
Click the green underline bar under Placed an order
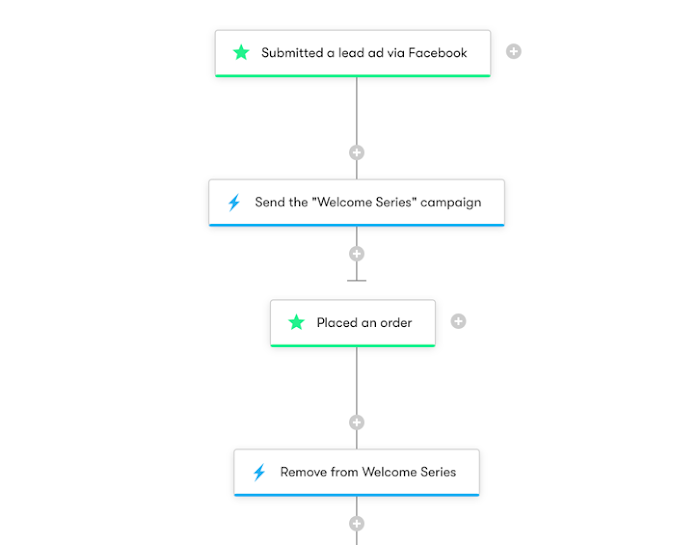pos(353,345)
